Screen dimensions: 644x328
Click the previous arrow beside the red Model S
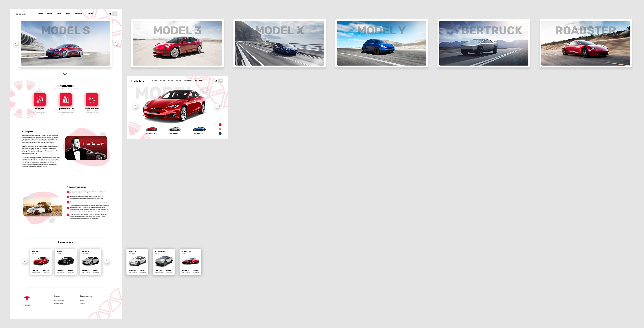coord(135,106)
